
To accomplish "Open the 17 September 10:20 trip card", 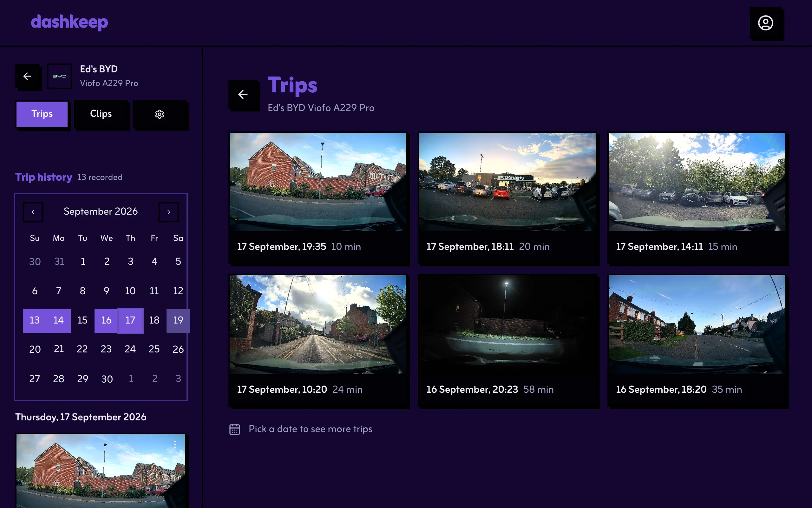I will tap(318, 341).
